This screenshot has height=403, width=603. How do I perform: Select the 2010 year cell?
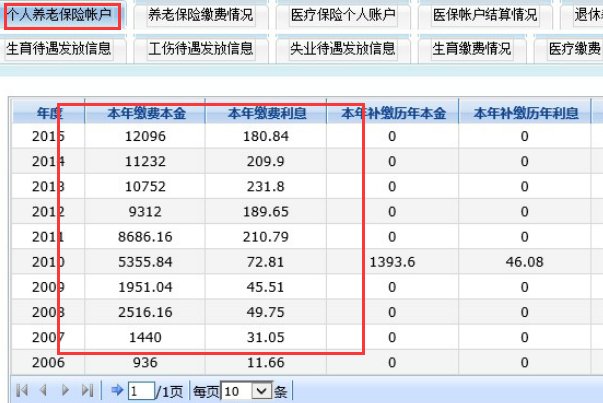click(48, 262)
